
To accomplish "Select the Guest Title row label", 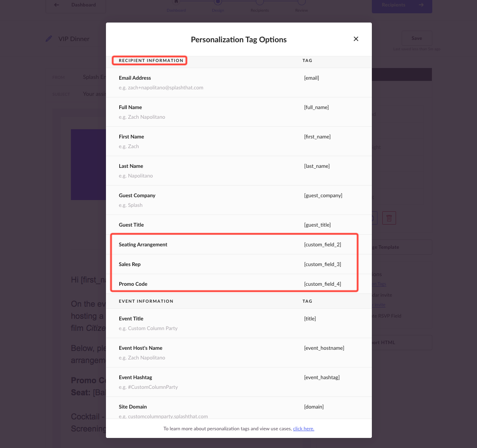I will [x=131, y=225].
